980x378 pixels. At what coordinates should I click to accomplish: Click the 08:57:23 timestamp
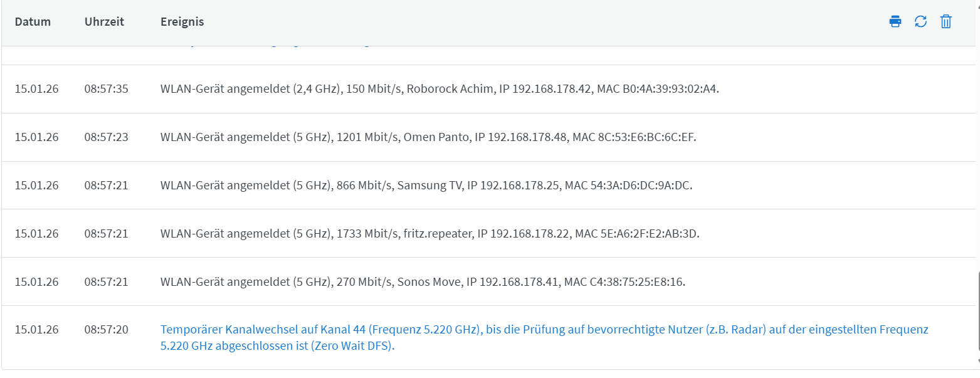(106, 137)
